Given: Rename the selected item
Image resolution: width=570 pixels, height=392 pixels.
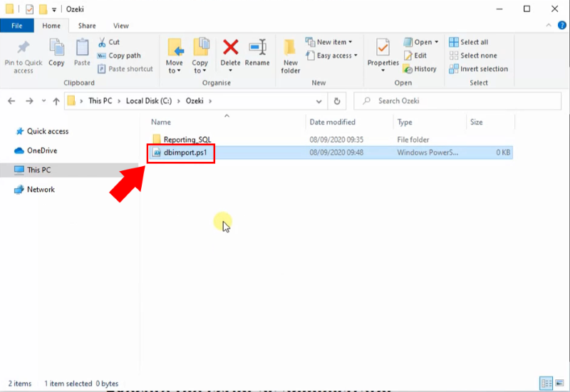Looking at the screenshot, I should click(257, 53).
